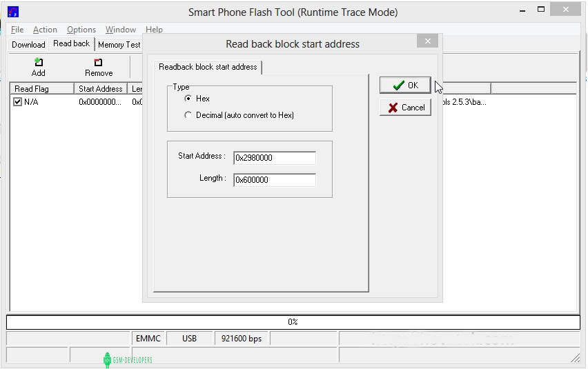Click the Add readback entry icon
This screenshot has height=369, width=588.
click(x=39, y=62)
